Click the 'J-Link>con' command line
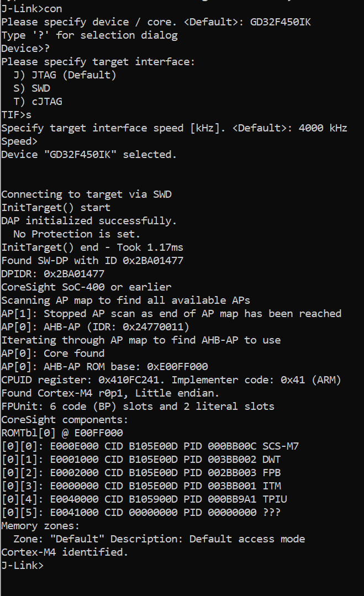 coord(31,8)
